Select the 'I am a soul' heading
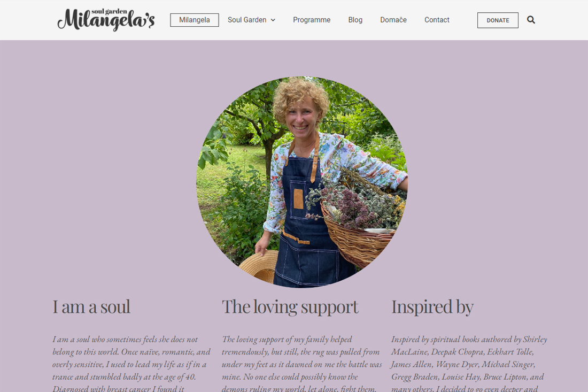The width and height of the screenshot is (588, 392). pos(91,307)
